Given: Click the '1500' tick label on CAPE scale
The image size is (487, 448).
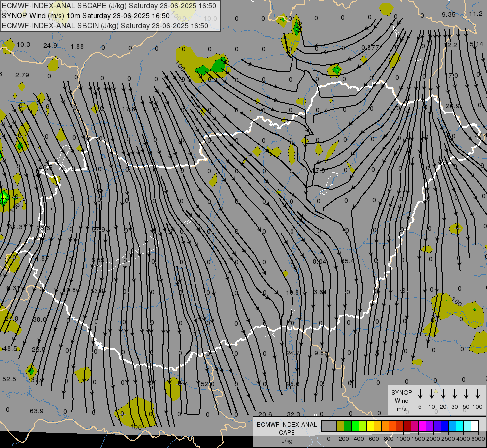Looking at the screenshot, I should 418,439.
